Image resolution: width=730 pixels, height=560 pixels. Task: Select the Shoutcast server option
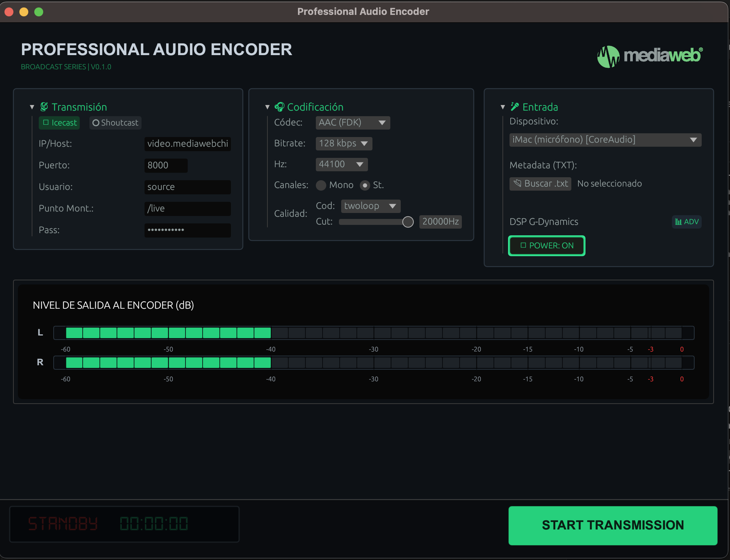click(x=115, y=123)
